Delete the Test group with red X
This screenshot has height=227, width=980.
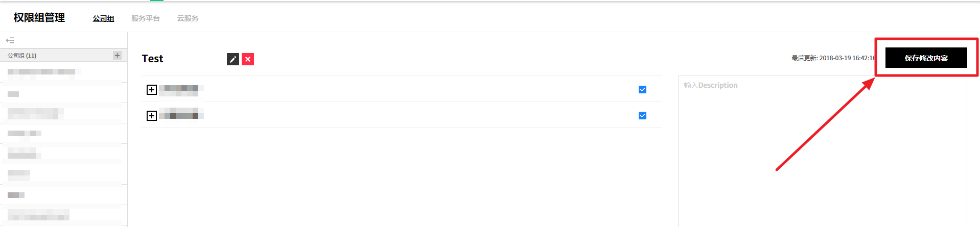pyautogui.click(x=248, y=59)
